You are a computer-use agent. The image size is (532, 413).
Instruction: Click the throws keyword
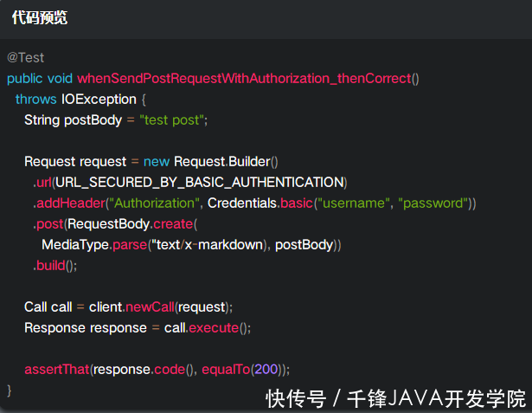coord(35,99)
